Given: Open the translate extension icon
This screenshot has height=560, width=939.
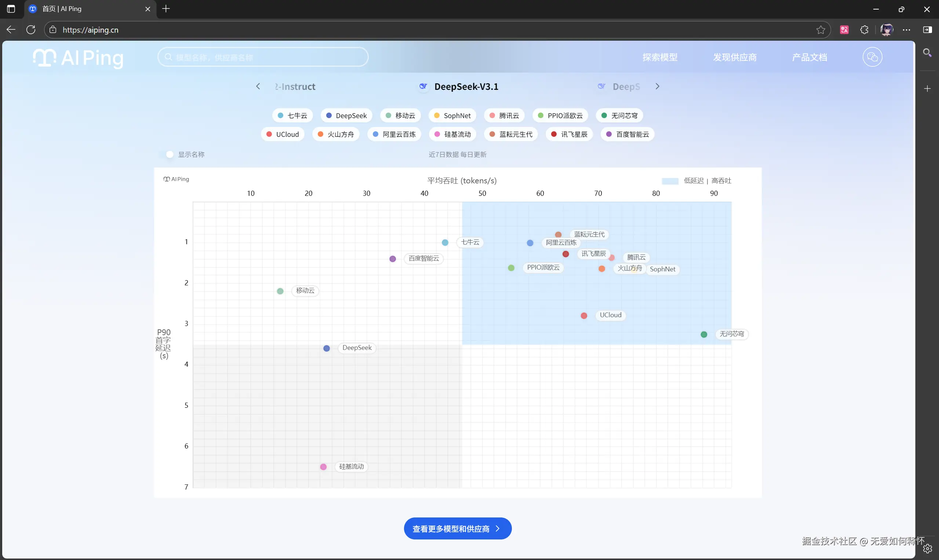Looking at the screenshot, I should (x=844, y=30).
